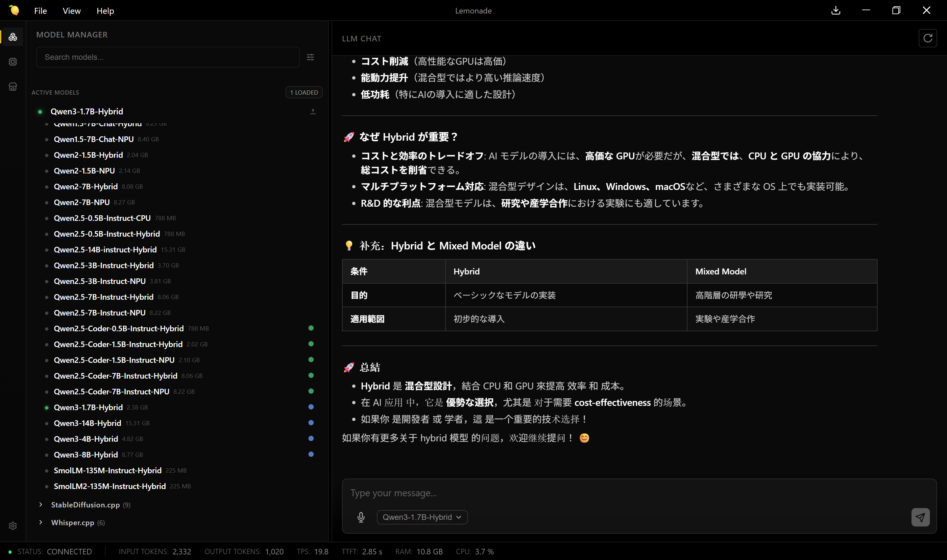Open the marketplace store icon in sidebar
This screenshot has height=560, width=947.
pyautogui.click(x=13, y=87)
